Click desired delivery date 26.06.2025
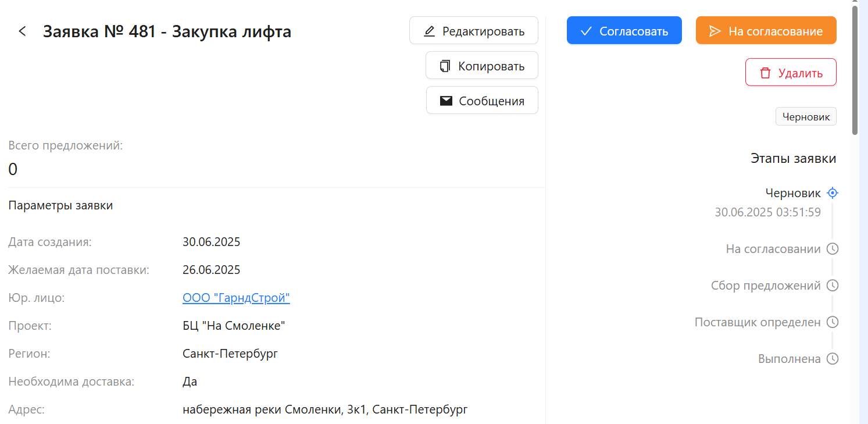This screenshot has height=424, width=868. [x=212, y=270]
